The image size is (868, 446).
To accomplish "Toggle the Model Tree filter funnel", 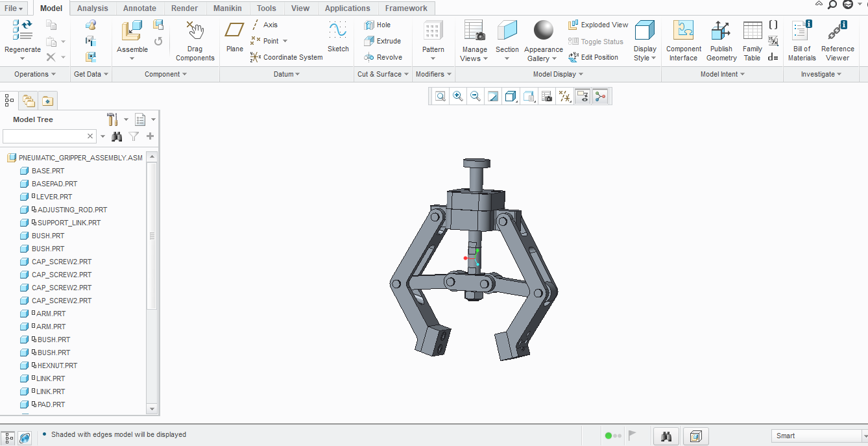I will (134, 136).
